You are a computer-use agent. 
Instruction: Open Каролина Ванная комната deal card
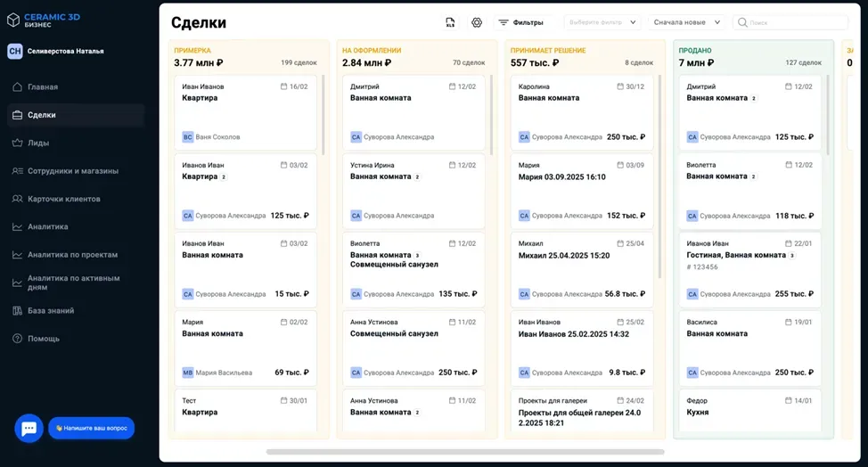(581, 112)
